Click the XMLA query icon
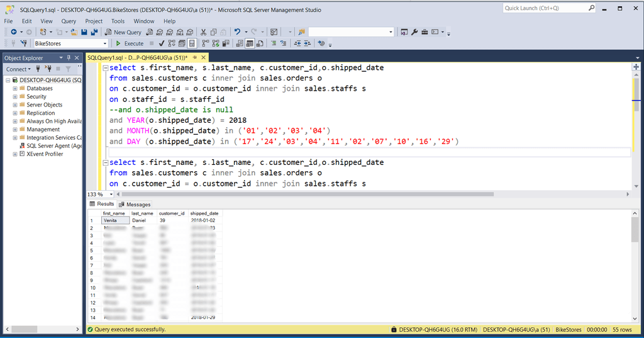 (x=180, y=32)
